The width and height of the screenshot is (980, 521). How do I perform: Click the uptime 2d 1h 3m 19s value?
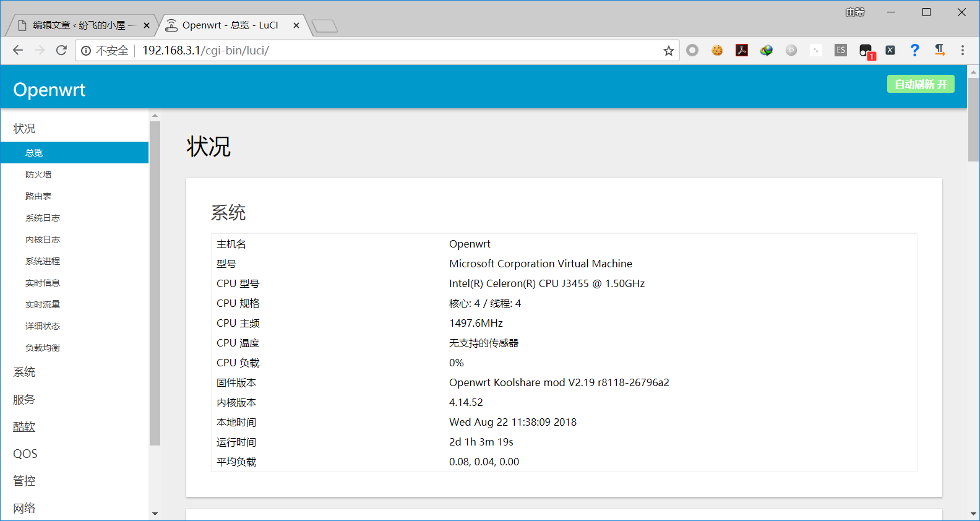coord(481,442)
